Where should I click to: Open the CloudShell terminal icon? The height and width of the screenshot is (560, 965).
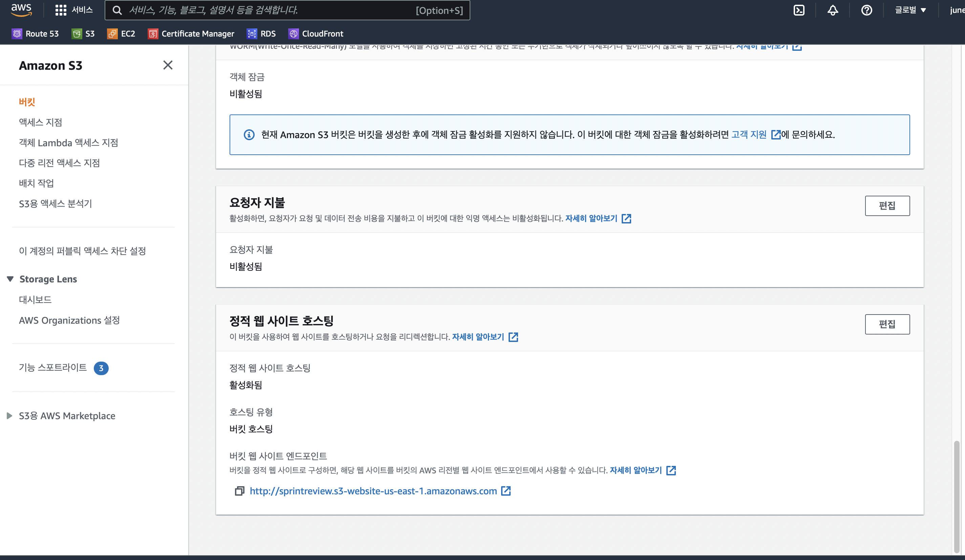[x=799, y=10]
